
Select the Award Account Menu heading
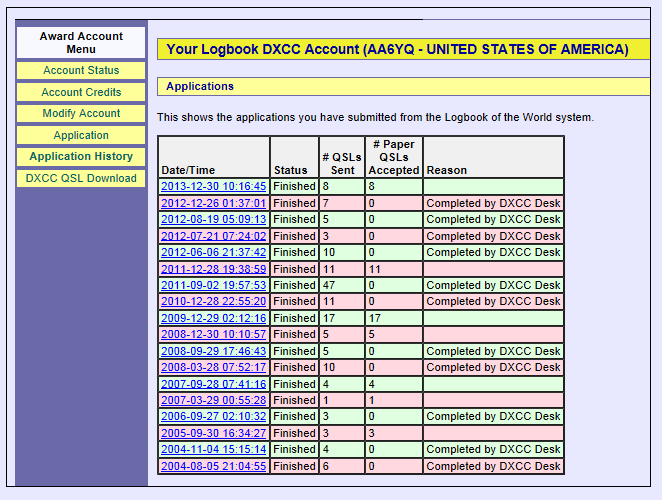tap(81, 43)
